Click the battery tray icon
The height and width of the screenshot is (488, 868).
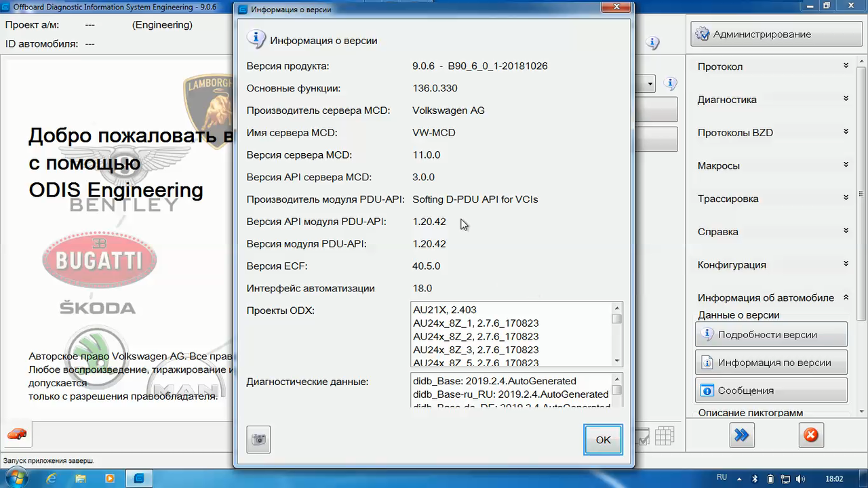(x=770, y=479)
